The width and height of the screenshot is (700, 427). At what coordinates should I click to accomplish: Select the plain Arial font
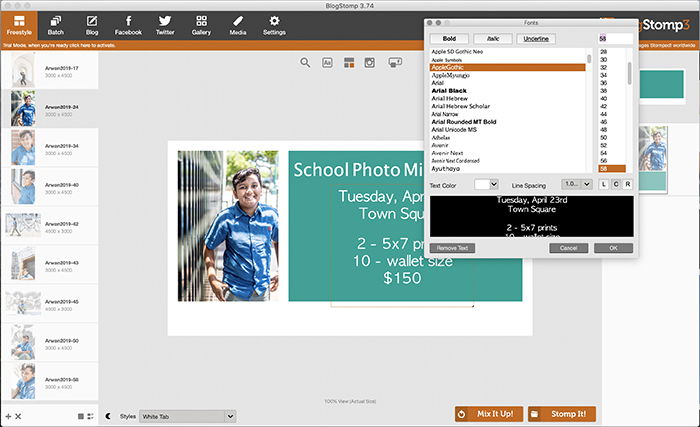pyautogui.click(x=508, y=83)
